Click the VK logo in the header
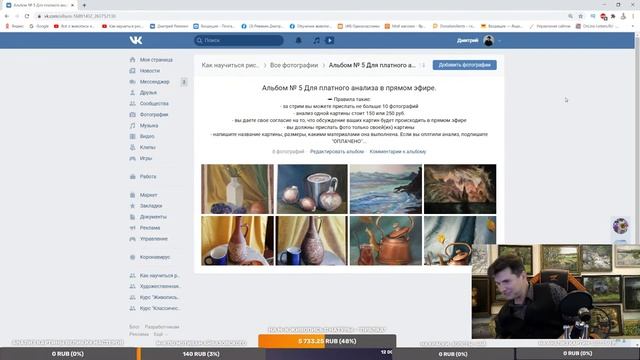The image size is (640, 360). pos(136,40)
